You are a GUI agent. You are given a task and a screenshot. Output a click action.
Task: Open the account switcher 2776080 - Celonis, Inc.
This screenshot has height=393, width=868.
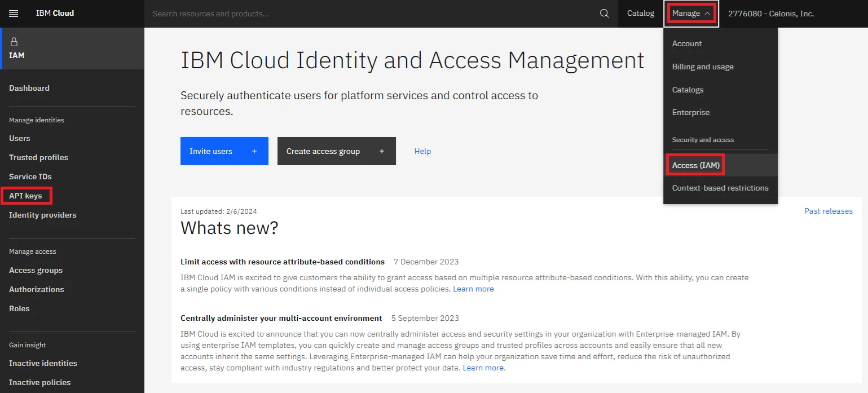tap(771, 14)
